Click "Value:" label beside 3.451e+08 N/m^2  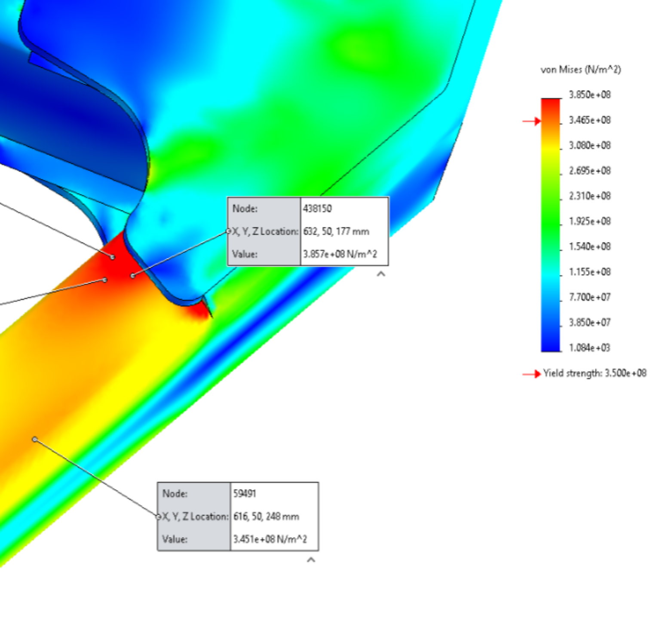coord(175,539)
